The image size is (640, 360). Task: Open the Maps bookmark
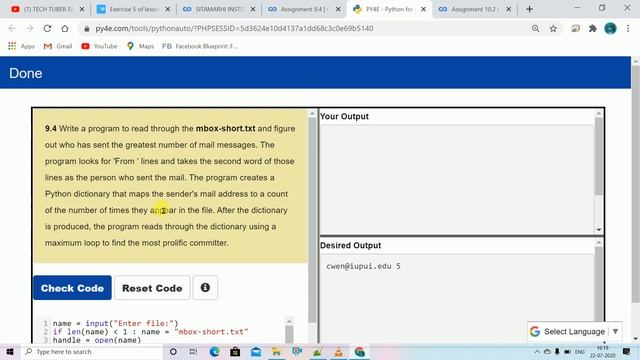[x=140, y=46]
